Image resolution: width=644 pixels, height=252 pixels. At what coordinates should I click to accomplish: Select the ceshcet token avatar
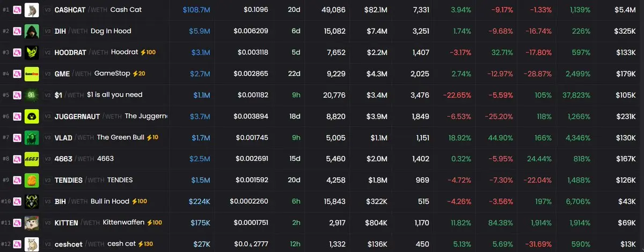[x=32, y=243]
